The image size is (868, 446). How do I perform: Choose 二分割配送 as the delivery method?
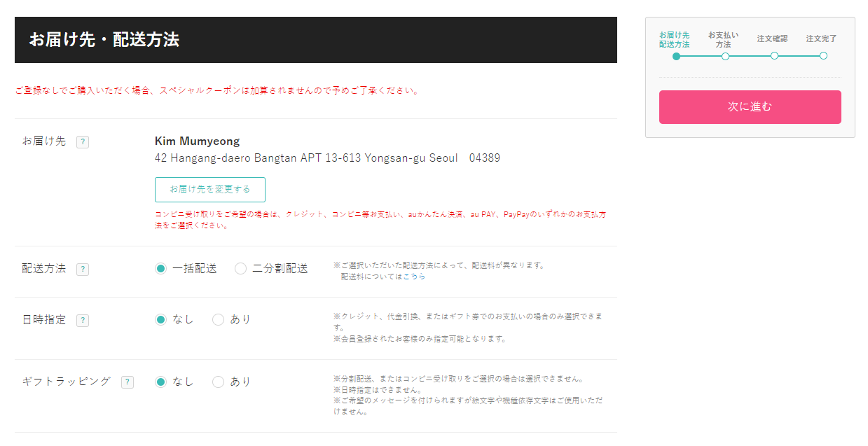click(x=241, y=269)
